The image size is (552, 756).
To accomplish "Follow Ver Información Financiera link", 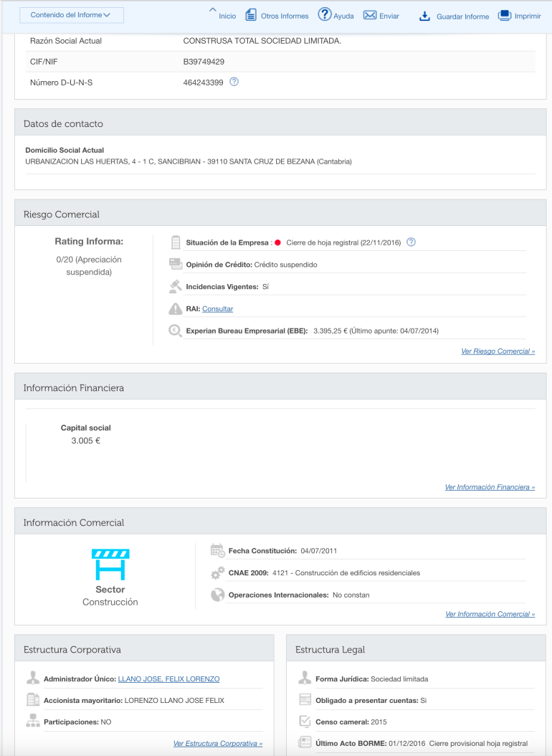I will click(490, 487).
